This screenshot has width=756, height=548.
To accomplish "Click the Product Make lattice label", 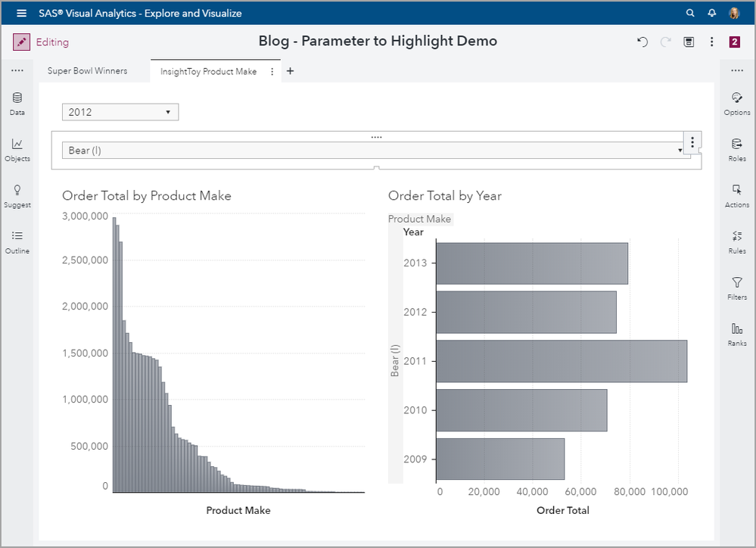I will [x=419, y=219].
